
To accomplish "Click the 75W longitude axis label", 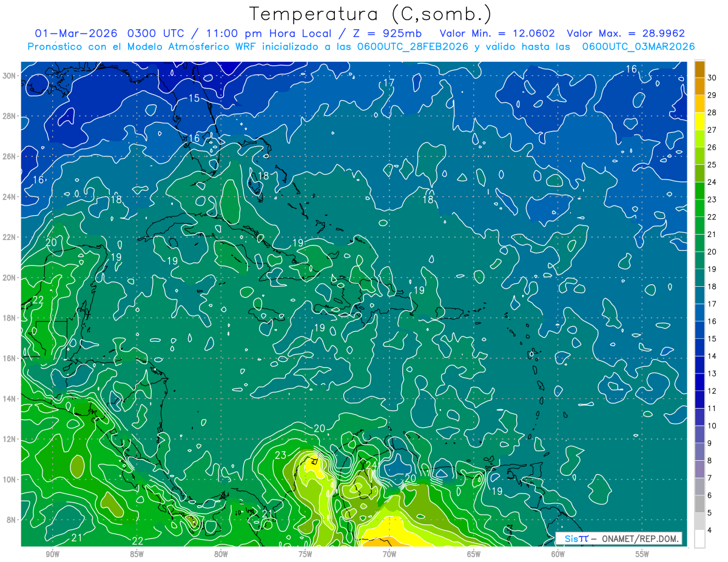I will coord(305,554).
